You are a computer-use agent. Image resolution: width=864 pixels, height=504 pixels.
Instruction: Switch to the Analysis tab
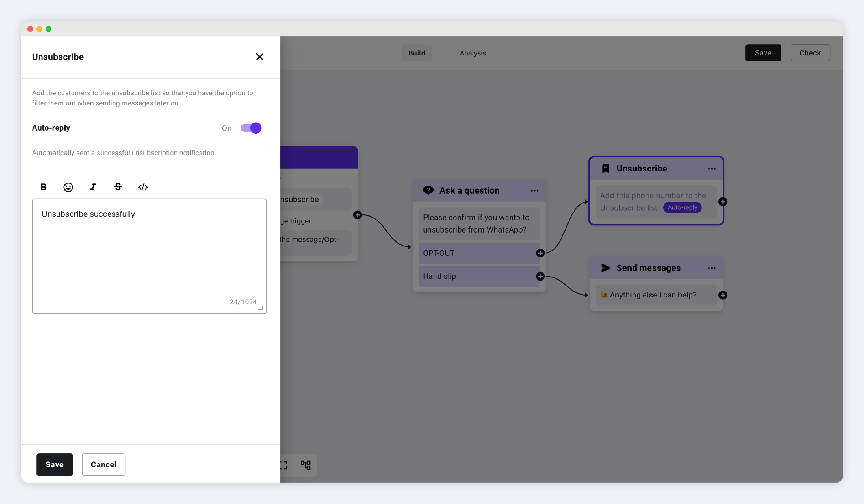click(x=473, y=53)
